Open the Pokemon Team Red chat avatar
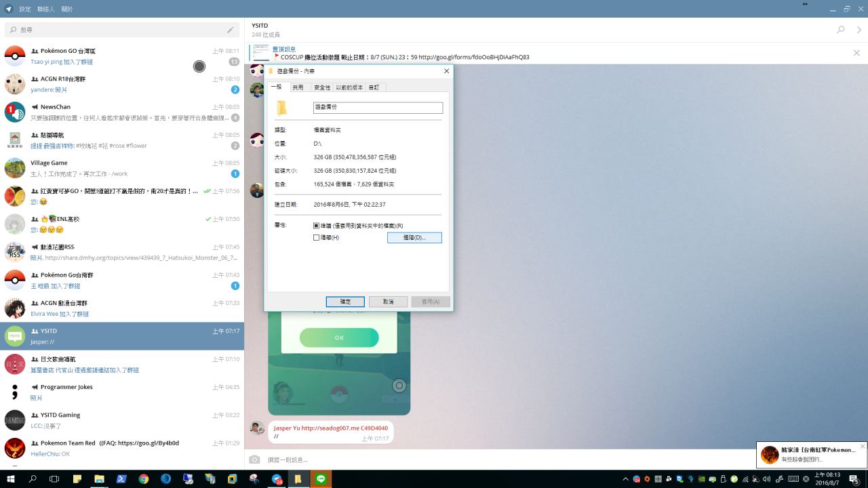This screenshot has width=868, height=488. point(15,448)
